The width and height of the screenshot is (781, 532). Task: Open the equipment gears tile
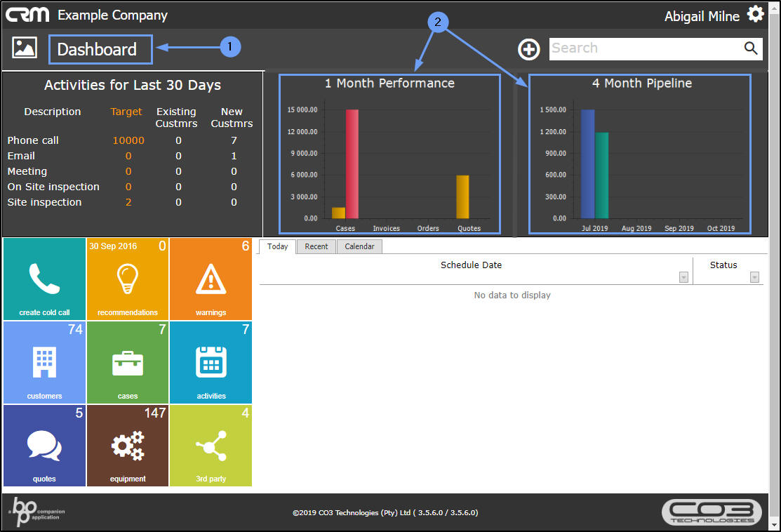point(128,446)
